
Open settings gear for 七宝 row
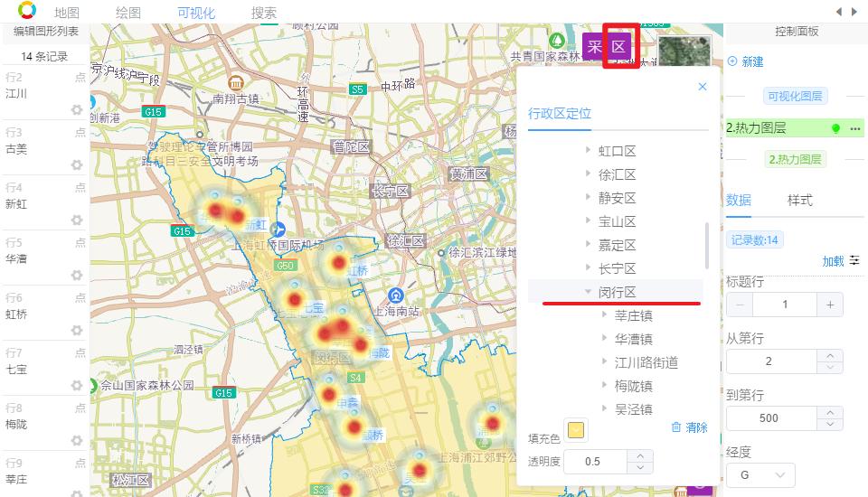pyautogui.click(x=77, y=385)
